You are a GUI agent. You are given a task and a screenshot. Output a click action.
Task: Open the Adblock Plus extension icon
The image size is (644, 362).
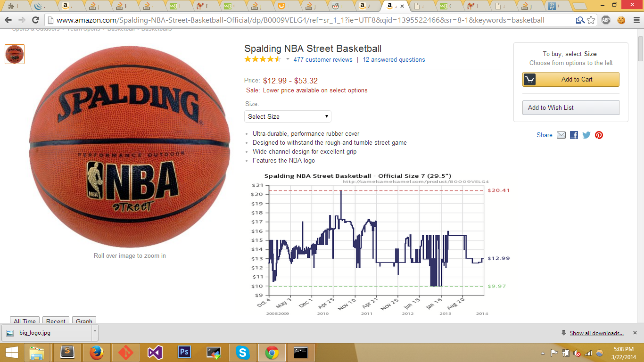pyautogui.click(x=606, y=20)
